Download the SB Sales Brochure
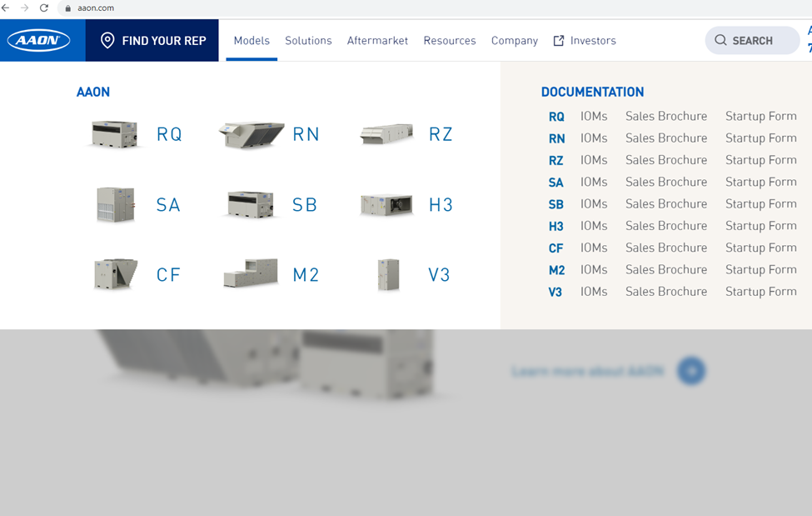 [x=665, y=203]
